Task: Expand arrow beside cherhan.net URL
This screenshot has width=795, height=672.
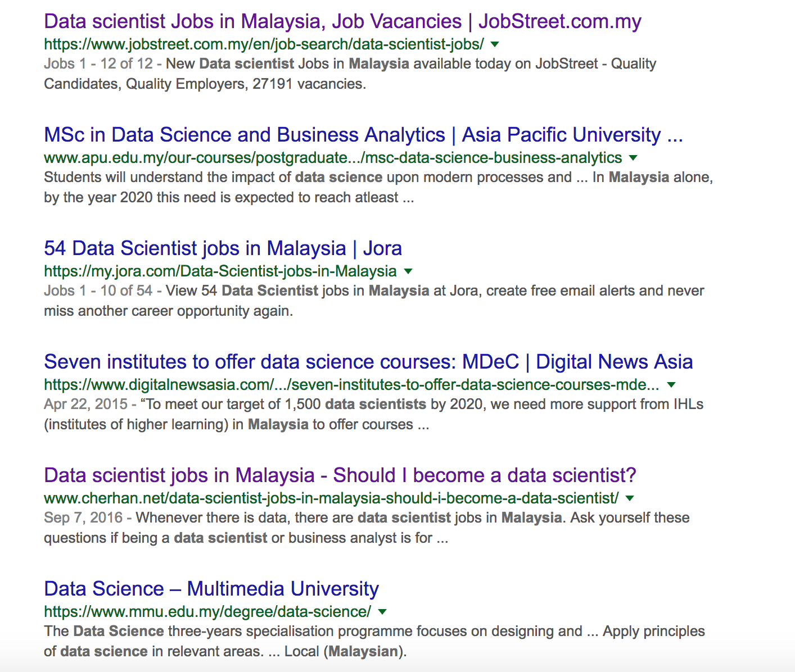Action: point(630,498)
